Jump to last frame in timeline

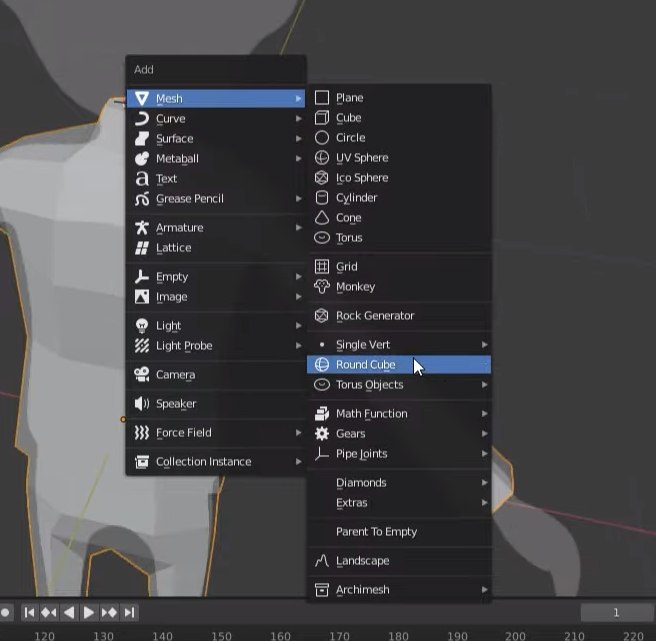pos(129,613)
